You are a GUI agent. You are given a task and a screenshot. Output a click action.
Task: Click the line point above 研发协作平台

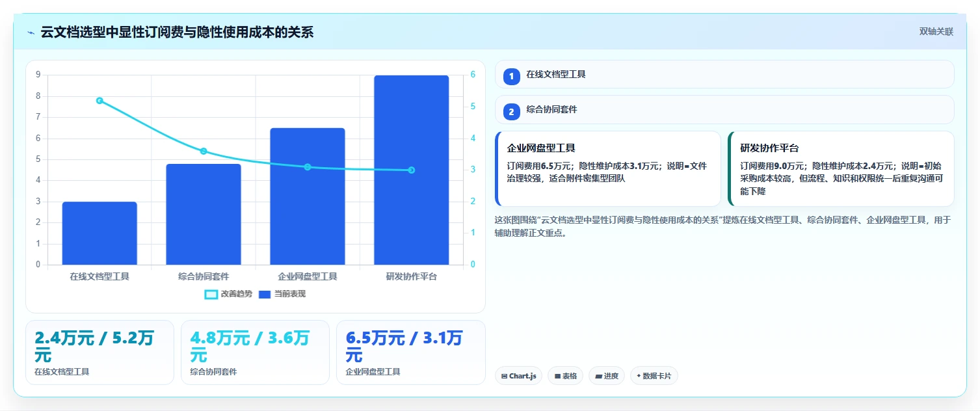click(x=412, y=170)
